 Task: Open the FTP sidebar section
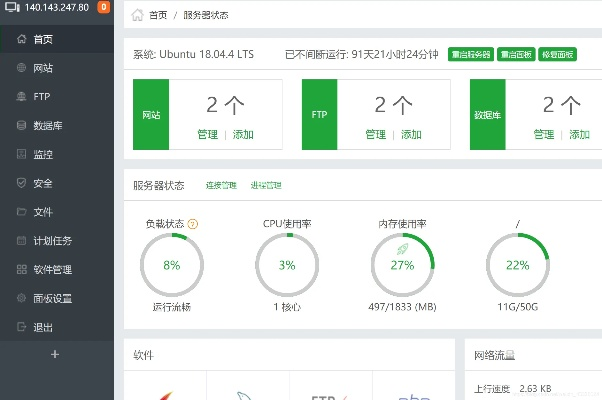[41, 97]
